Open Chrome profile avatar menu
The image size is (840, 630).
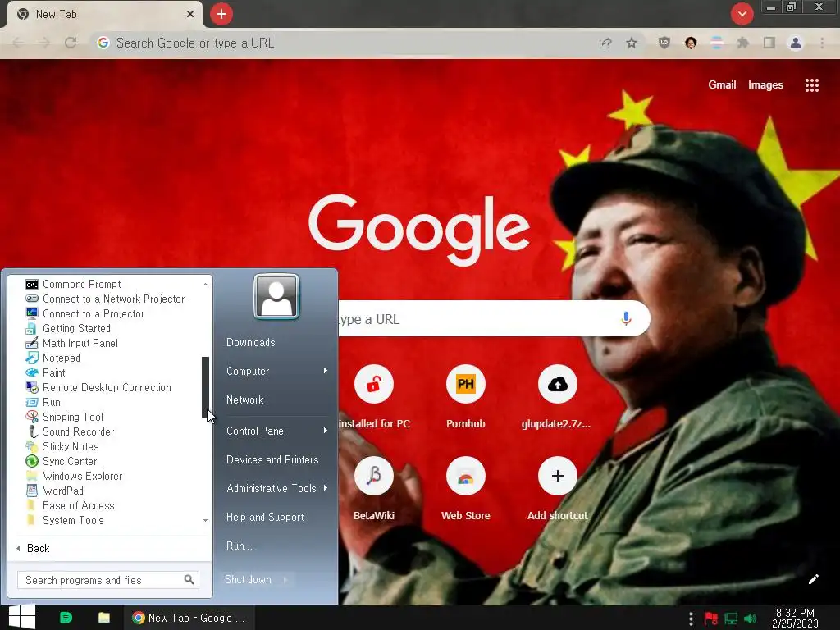click(796, 43)
